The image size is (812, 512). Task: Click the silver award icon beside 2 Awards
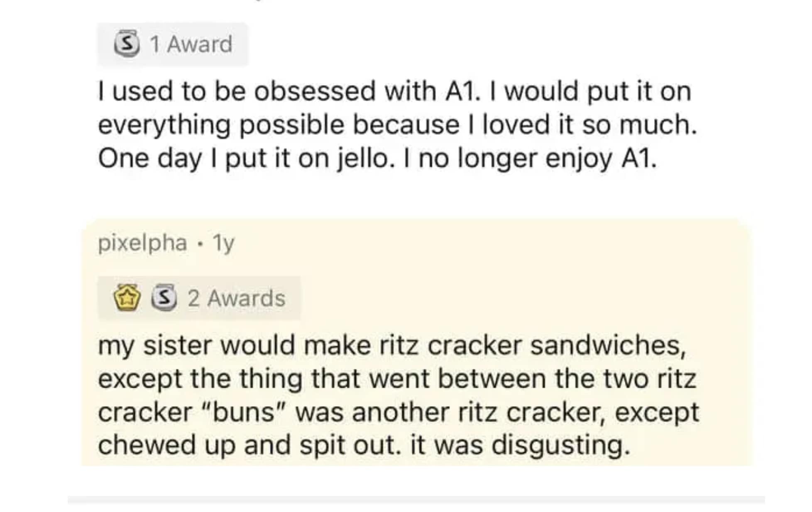[x=164, y=297]
